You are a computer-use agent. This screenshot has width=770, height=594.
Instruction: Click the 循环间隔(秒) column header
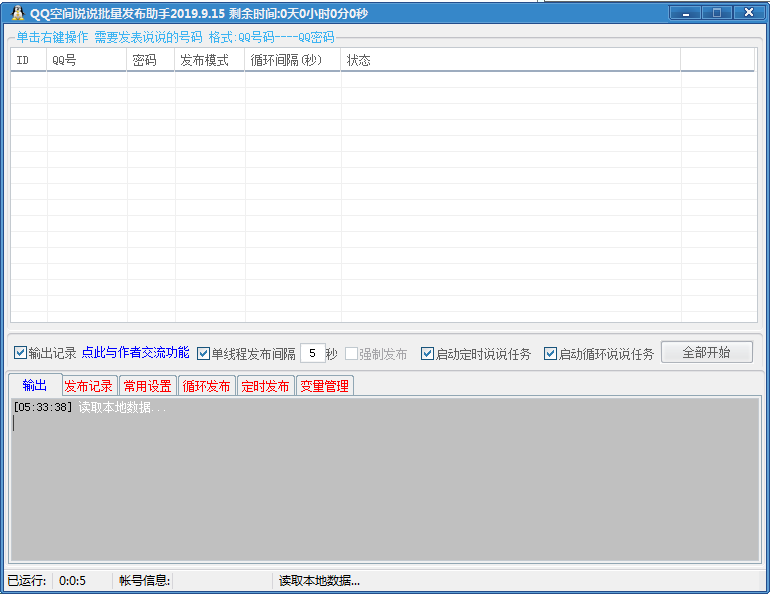coord(293,60)
